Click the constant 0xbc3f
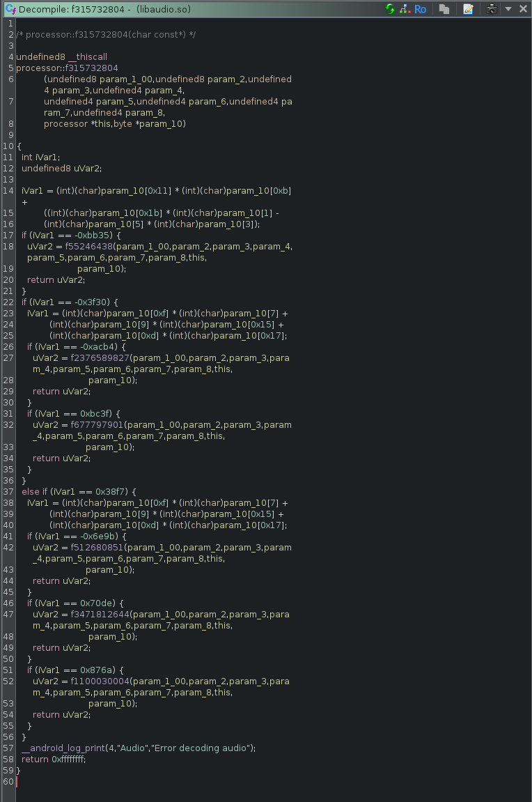 pyautogui.click(x=96, y=414)
